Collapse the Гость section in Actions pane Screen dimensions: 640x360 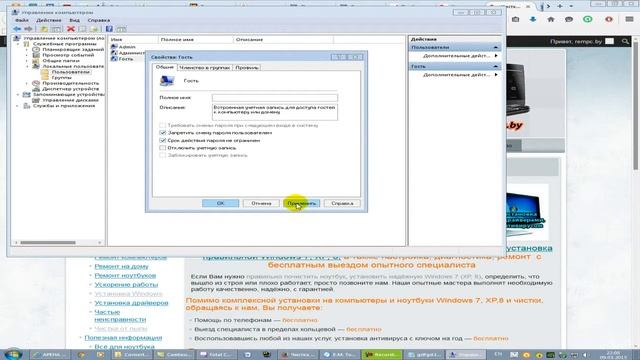pos(496,66)
